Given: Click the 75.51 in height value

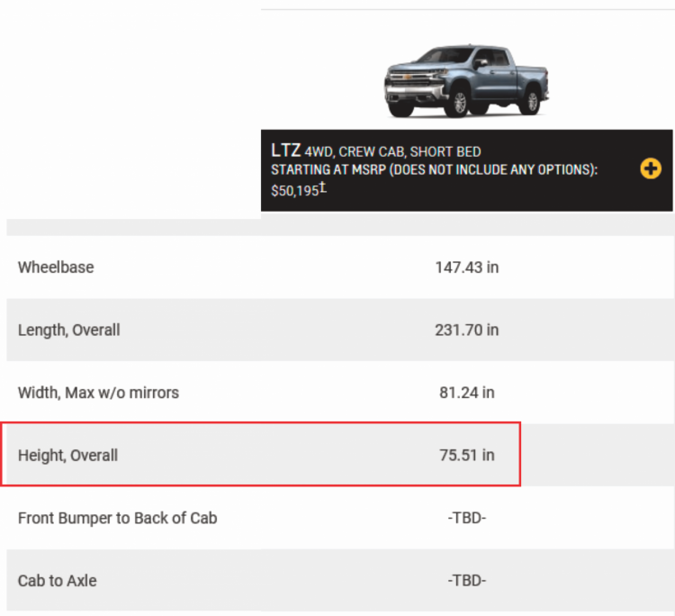Looking at the screenshot, I should pyautogui.click(x=466, y=456).
